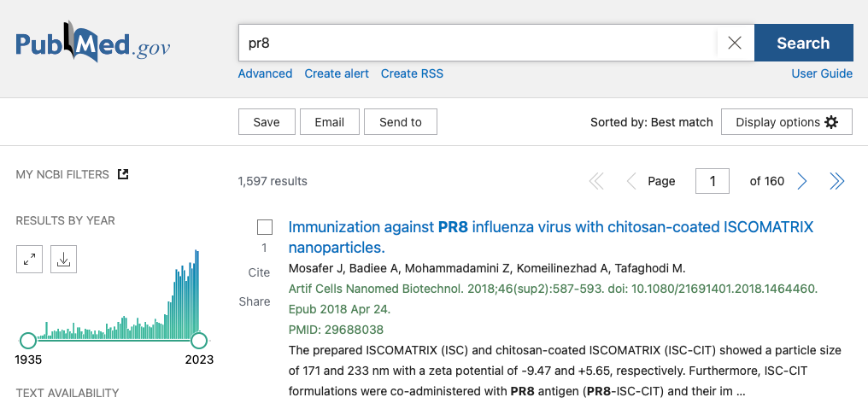Open the Send to dropdown
The width and height of the screenshot is (868, 415).
point(400,122)
